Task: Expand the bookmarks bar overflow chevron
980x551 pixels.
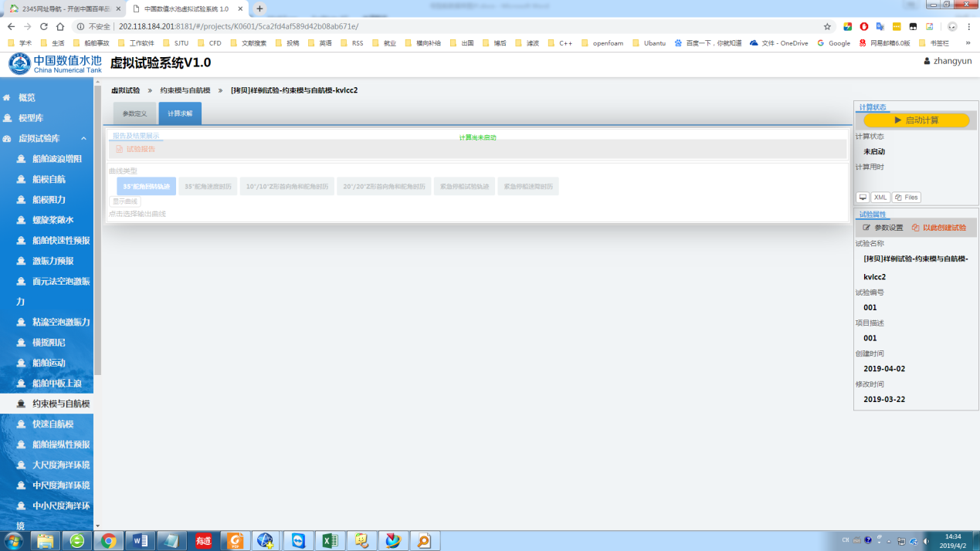Action: 968,43
